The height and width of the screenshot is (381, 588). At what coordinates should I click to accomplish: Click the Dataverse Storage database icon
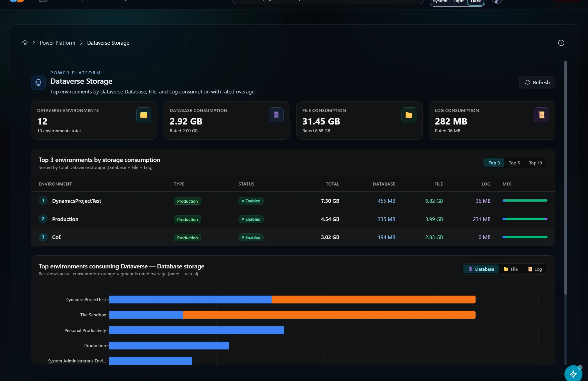(38, 82)
